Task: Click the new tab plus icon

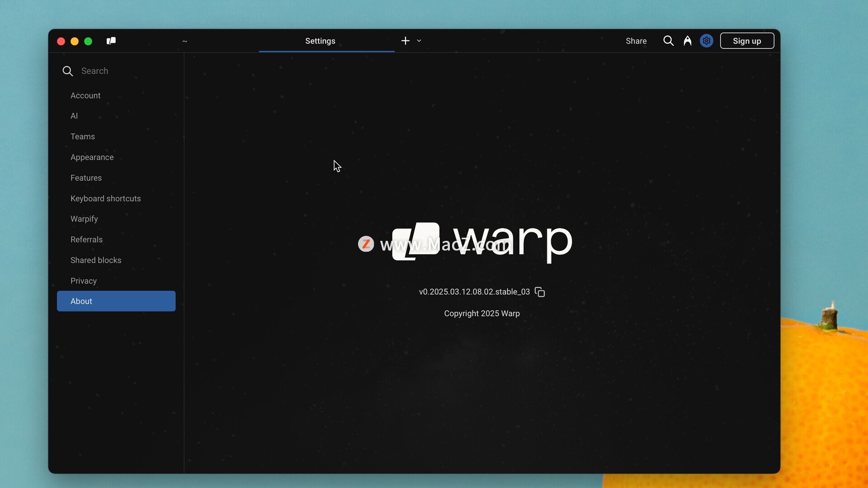Action: 406,41
